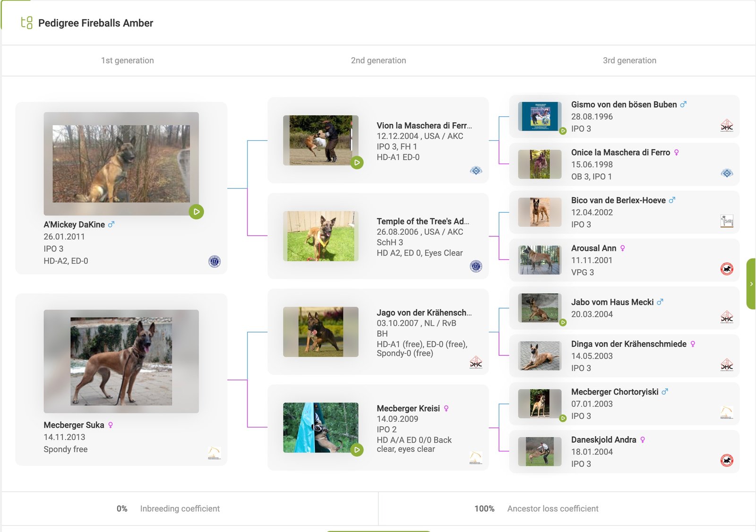The image size is (756, 532).
Task: Select the 3rd generation column header
Action: pos(629,60)
